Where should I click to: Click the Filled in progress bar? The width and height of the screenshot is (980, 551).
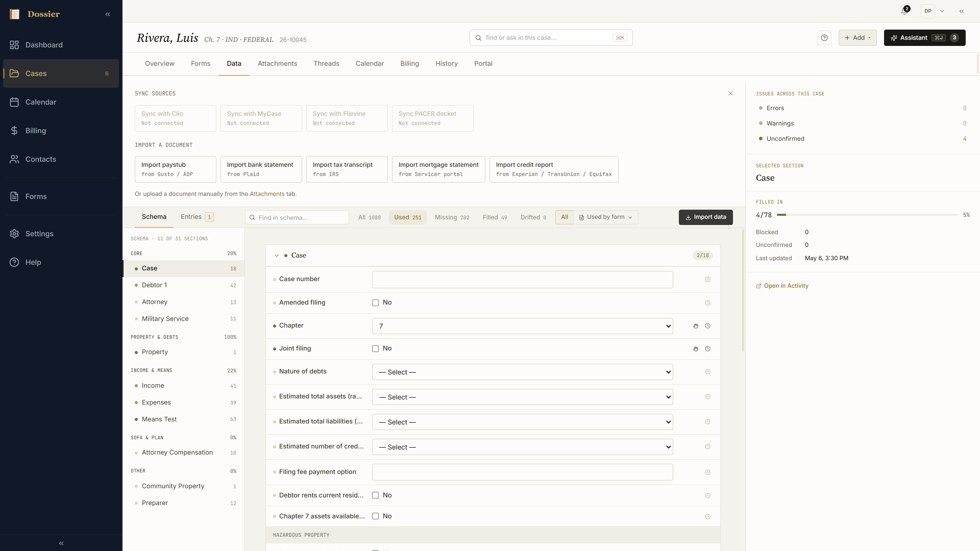tap(867, 215)
